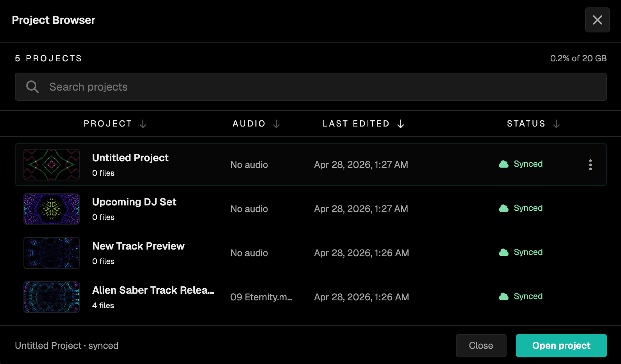Sort by Audio column arrow
The height and width of the screenshot is (364, 621).
click(x=277, y=124)
